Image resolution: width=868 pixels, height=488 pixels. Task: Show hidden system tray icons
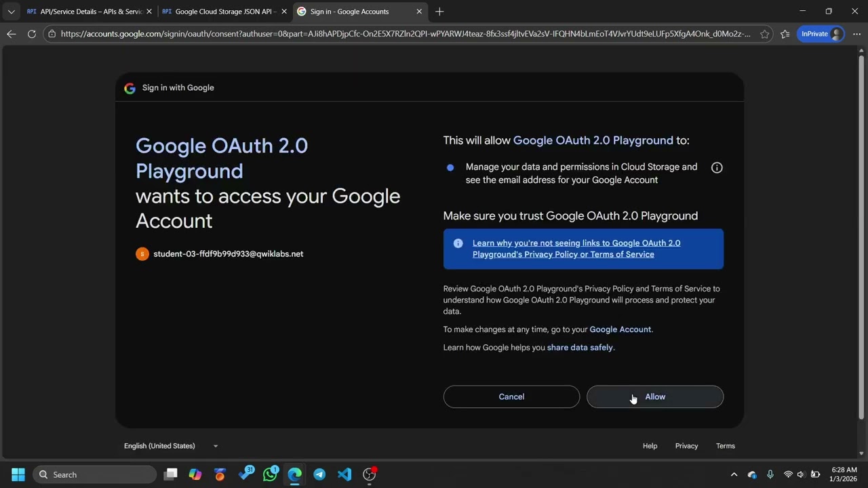click(734, 474)
